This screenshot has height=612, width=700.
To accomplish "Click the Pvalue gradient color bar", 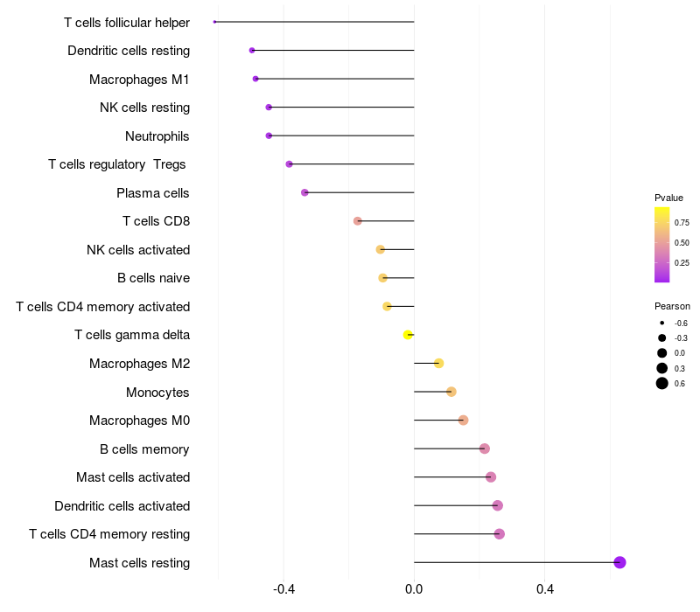I will point(661,245).
